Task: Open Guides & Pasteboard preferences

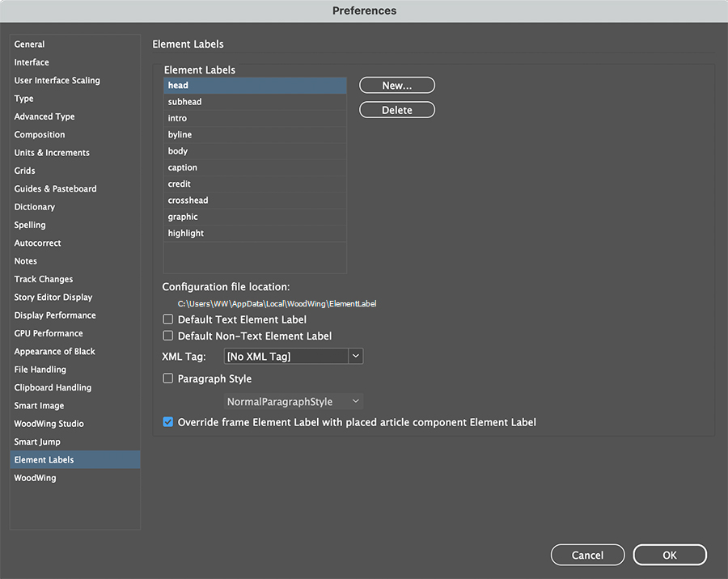Action: [75, 189]
